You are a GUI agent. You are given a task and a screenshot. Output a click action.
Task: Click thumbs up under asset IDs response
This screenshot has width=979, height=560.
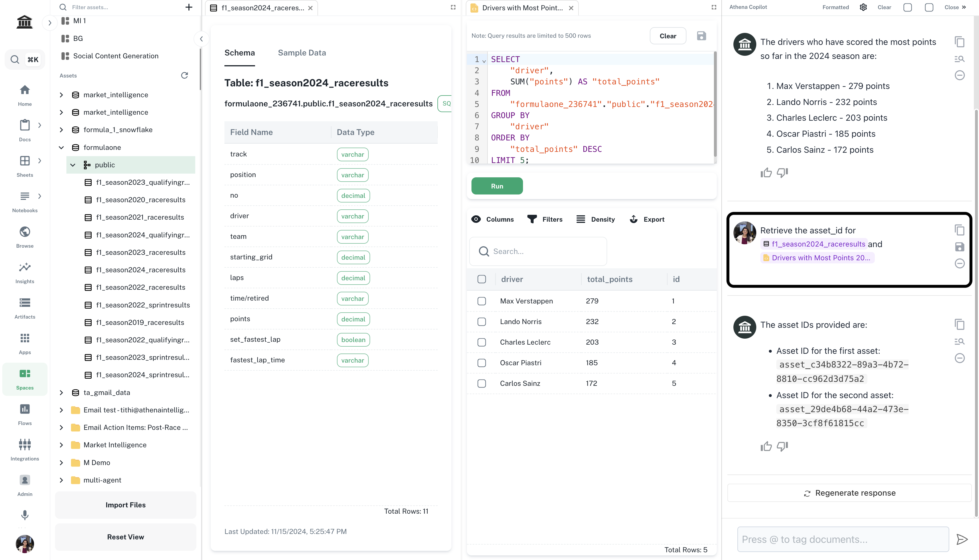(x=766, y=446)
